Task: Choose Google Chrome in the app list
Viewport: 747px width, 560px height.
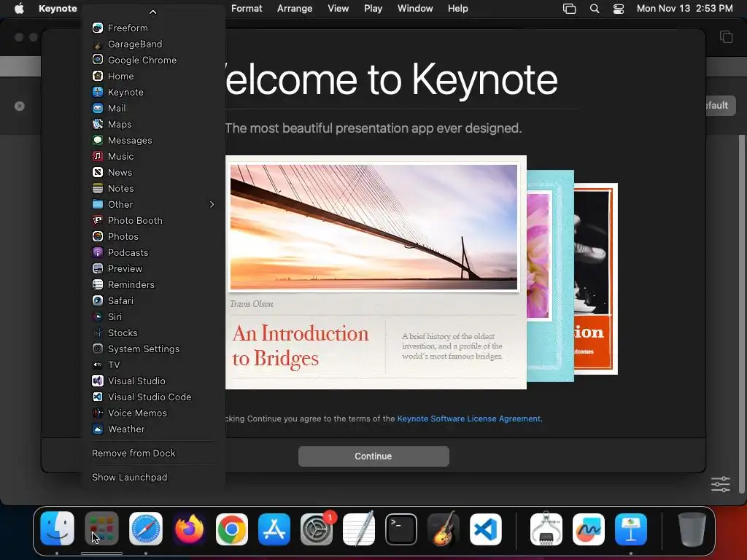Action: [153, 60]
